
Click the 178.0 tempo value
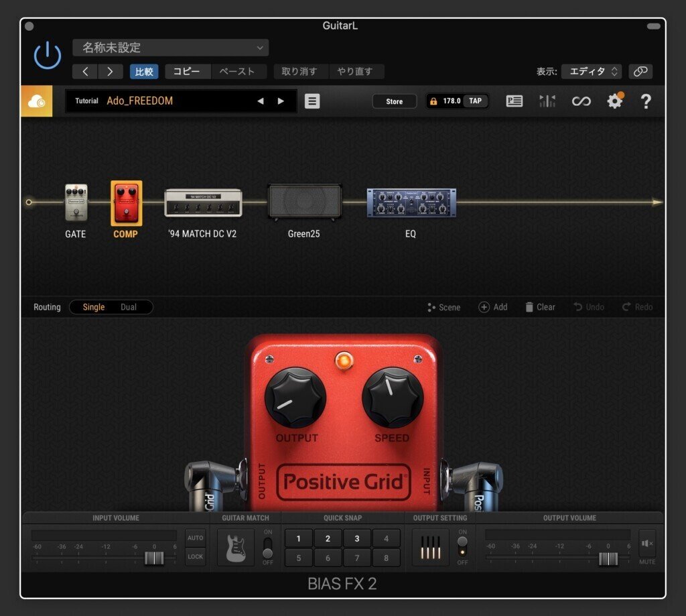(452, 101)
